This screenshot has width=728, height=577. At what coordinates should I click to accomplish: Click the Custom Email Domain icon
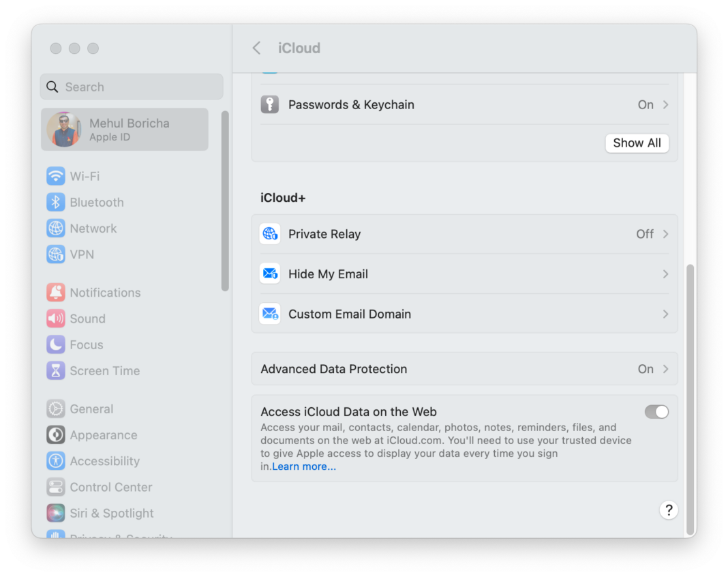coord(270,314)
